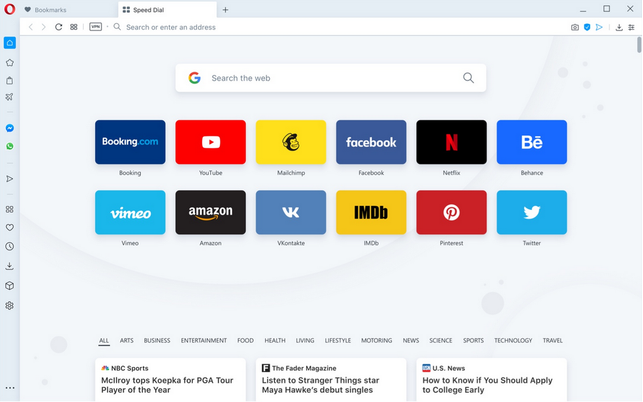This screenshot has height=402, width=643.
Task: Go forward with the forward arrow
Action: click(43, 27)
